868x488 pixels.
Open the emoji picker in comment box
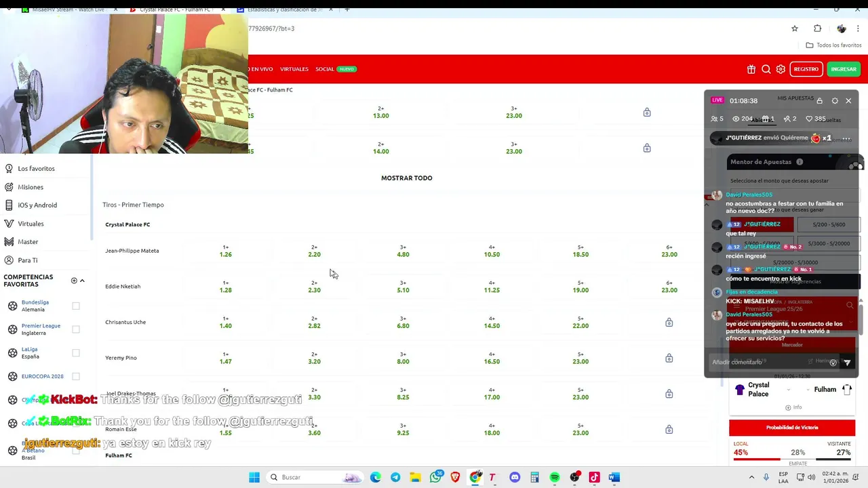pyautogui.click(x=833, y=363)
